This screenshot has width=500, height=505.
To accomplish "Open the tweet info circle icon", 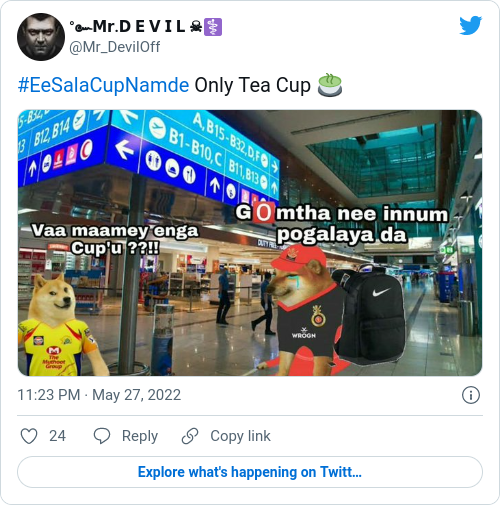I will click(471, 395).
